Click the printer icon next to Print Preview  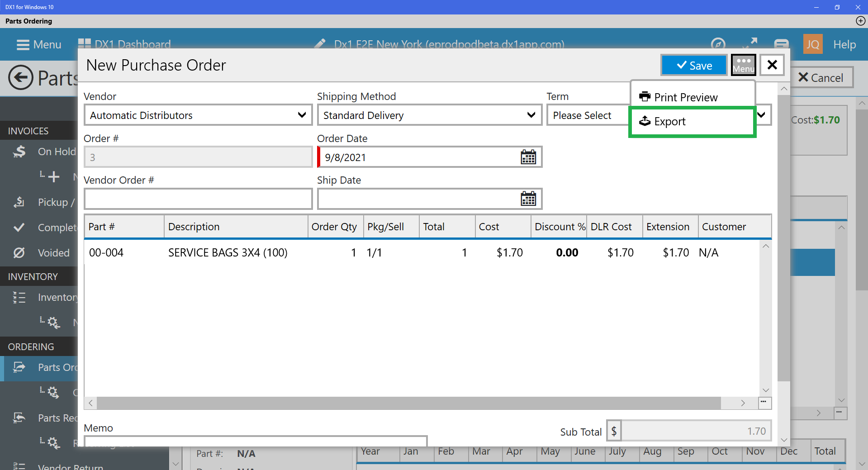(645, 96)
